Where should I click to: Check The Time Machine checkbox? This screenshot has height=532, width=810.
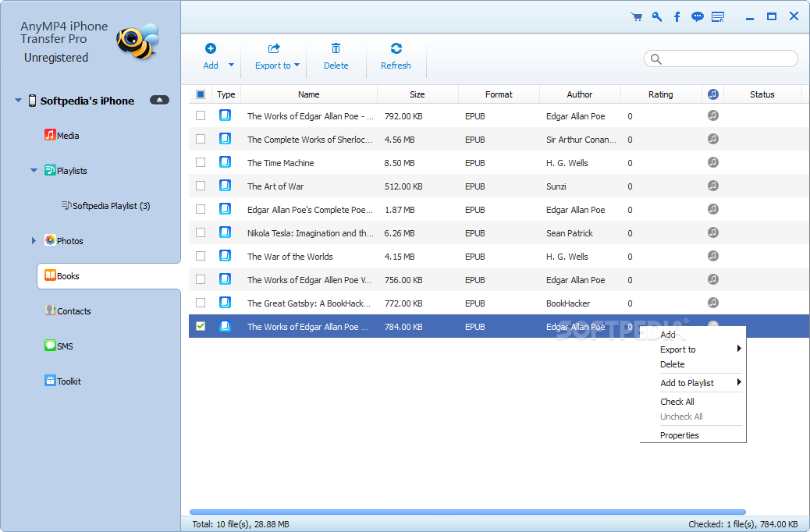point(201,162)
